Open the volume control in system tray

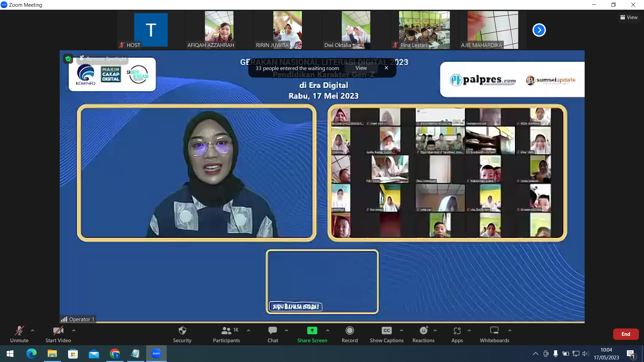pyautogui.click(x=586, y=354)
